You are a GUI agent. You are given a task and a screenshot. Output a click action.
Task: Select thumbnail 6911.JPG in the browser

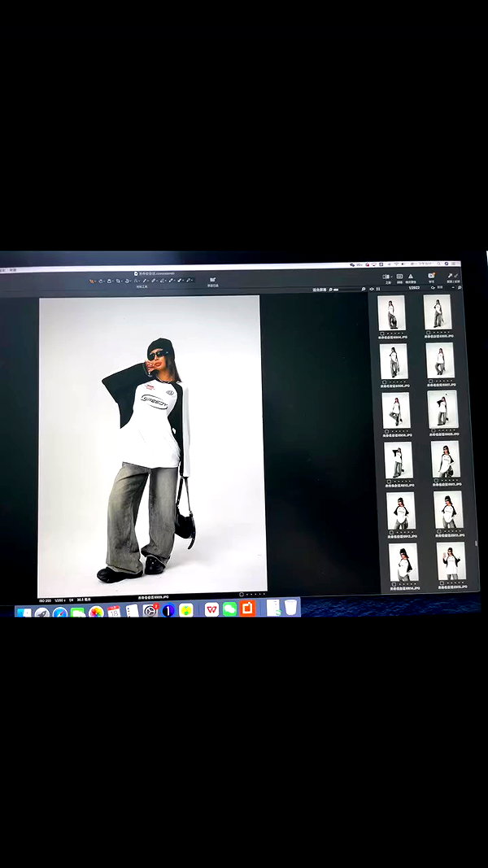[446, 459]
